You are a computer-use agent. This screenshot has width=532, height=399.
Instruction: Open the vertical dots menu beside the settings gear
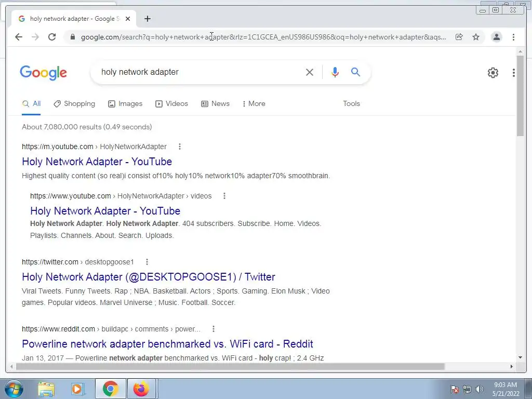[514, 73]
